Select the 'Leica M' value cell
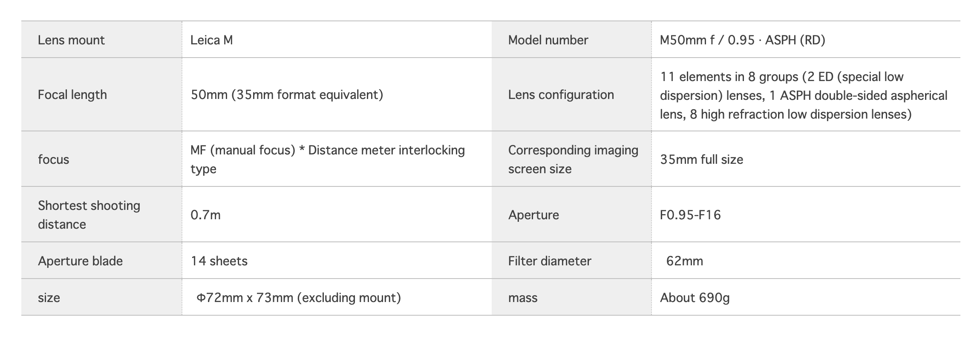This screenshot has width=980, height=337. click(337, 40)
